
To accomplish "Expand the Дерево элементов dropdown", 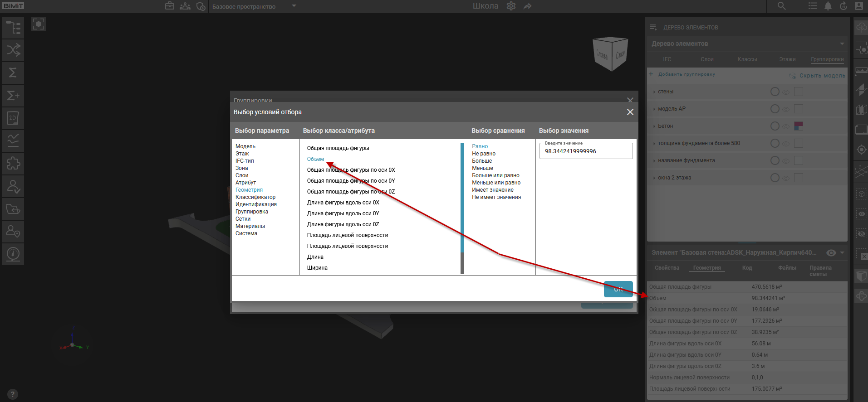I will (x=842, y=44).
